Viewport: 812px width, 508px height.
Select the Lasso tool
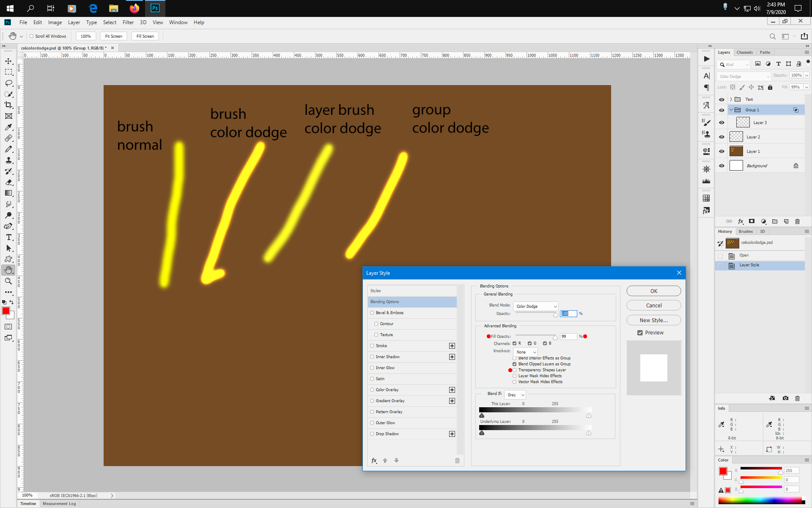click(8, 83)
